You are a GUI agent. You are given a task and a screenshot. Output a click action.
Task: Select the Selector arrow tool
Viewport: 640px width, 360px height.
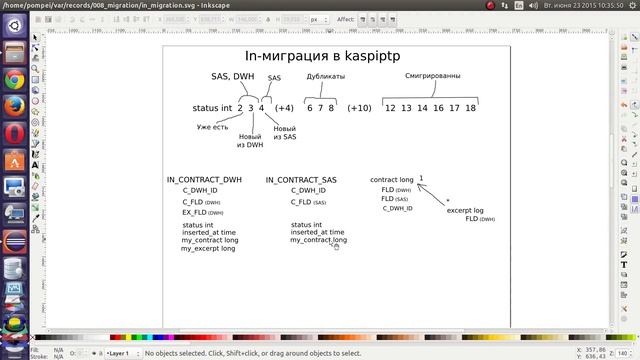(x=35, y=37)
